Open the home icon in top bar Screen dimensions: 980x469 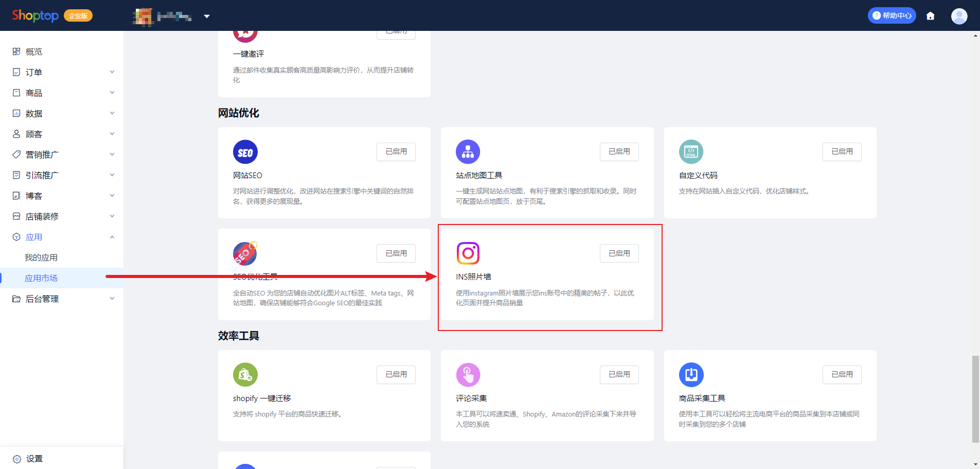pyautogui.click(x=930, y=16)
